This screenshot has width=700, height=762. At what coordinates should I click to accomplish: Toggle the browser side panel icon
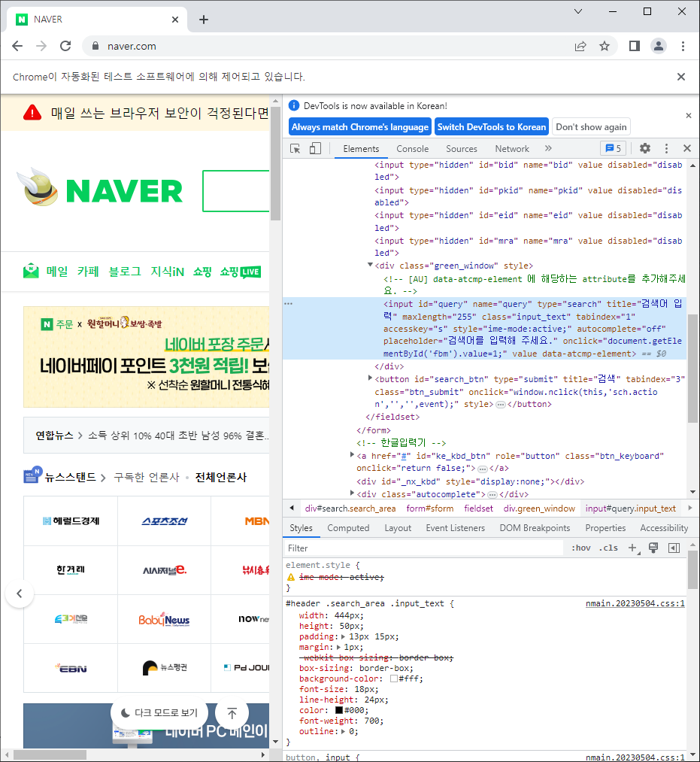634,46
